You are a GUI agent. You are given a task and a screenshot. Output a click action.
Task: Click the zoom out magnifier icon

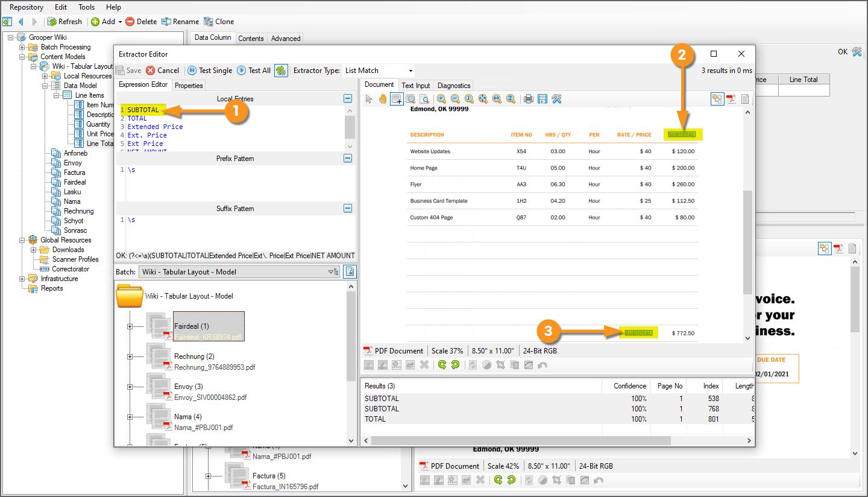tap(455, 99)
